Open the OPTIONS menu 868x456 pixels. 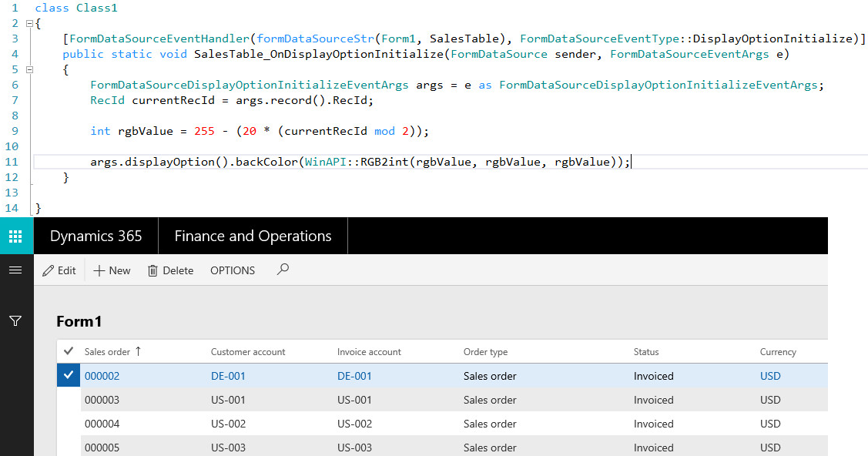click(232, 270)
